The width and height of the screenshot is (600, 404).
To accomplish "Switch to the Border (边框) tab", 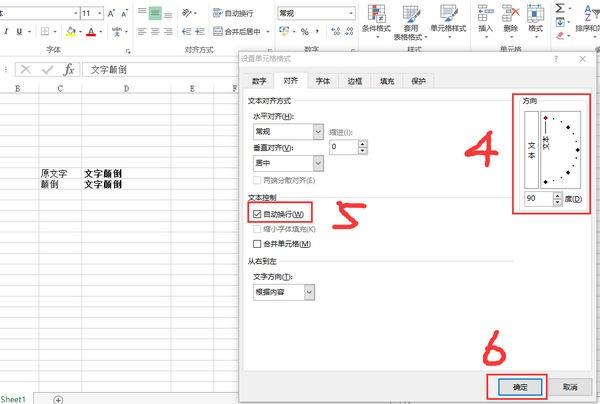I will (354, 80).
